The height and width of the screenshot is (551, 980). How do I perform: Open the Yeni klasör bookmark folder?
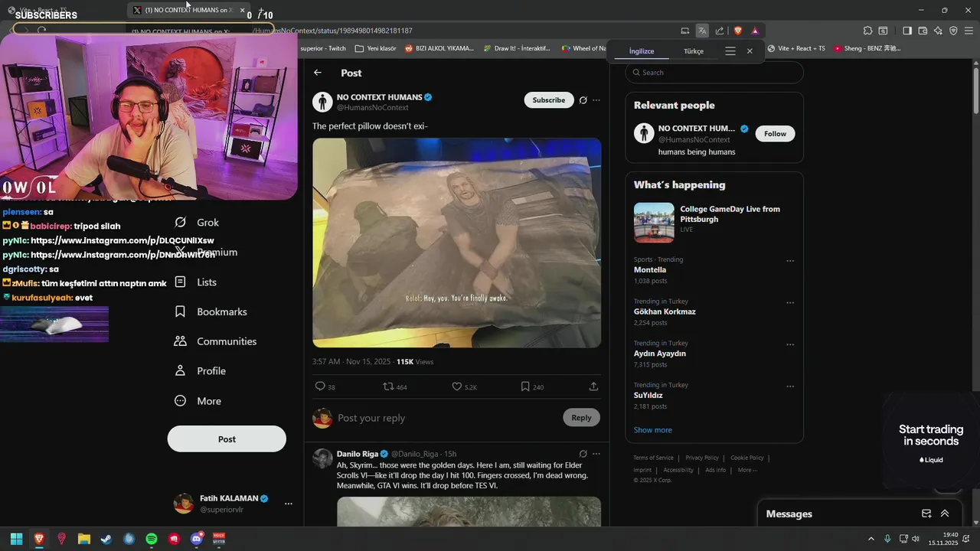point(374,48)
